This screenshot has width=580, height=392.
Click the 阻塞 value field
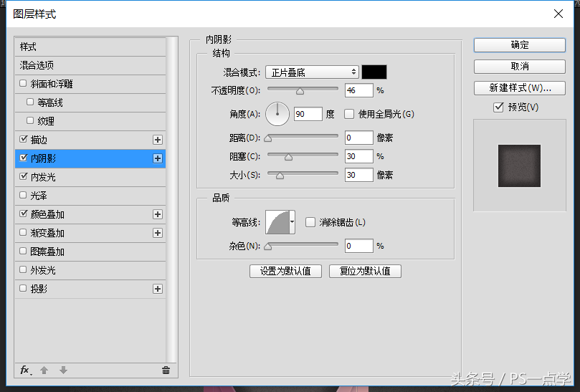pyautogui.click(x=358, y=156)
